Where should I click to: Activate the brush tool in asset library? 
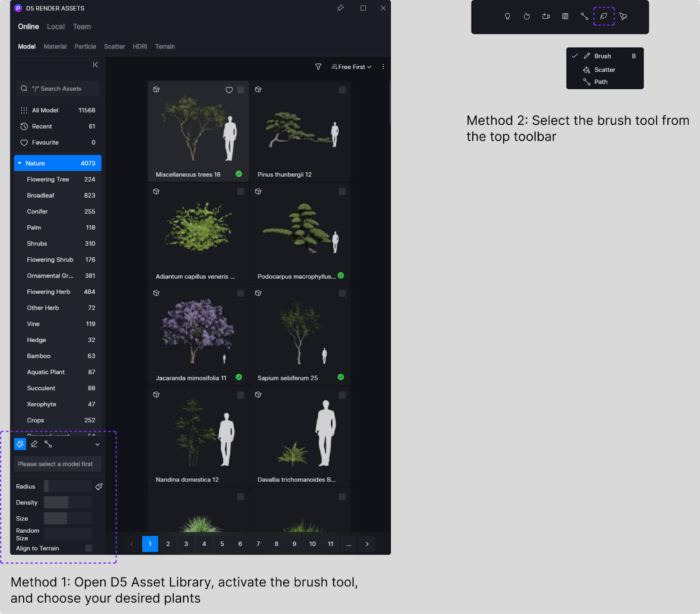pos(20,444)
